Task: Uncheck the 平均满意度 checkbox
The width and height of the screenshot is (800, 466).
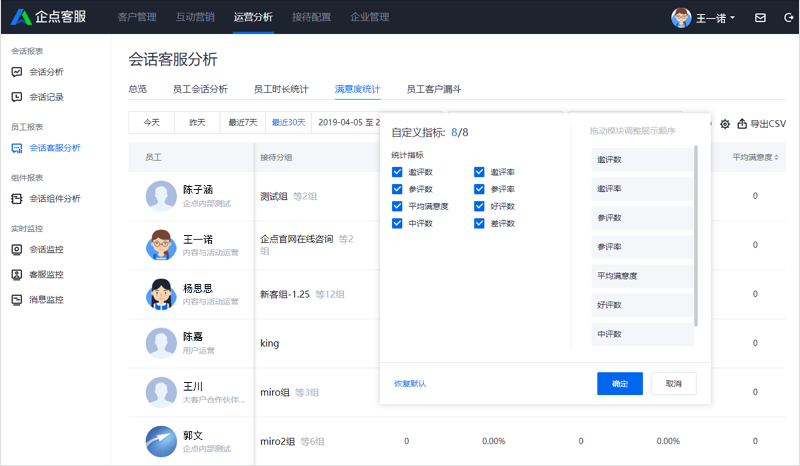Action: coord(397,206)
